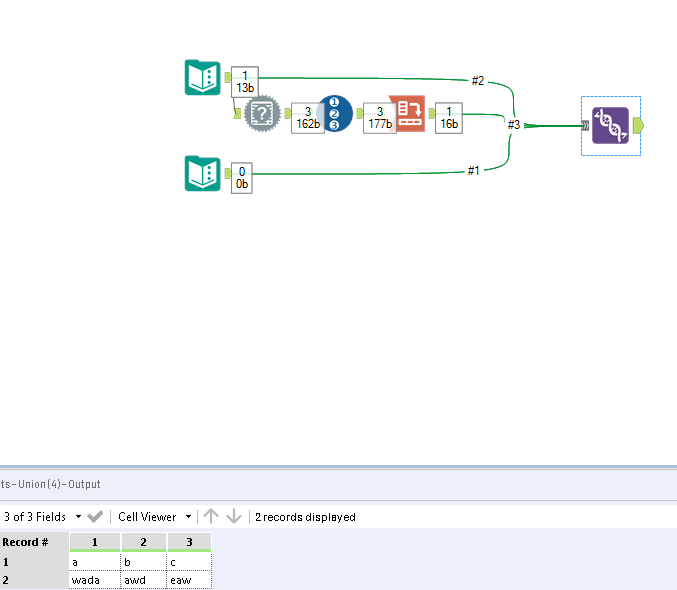Select connection labeled #1

pyautogui.click(x=474, y=171)
